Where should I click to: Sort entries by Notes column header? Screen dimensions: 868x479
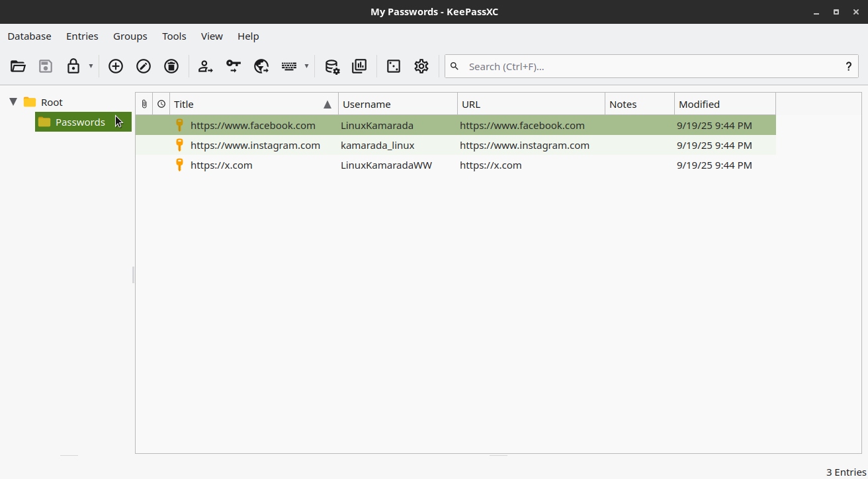pos(640,104)
